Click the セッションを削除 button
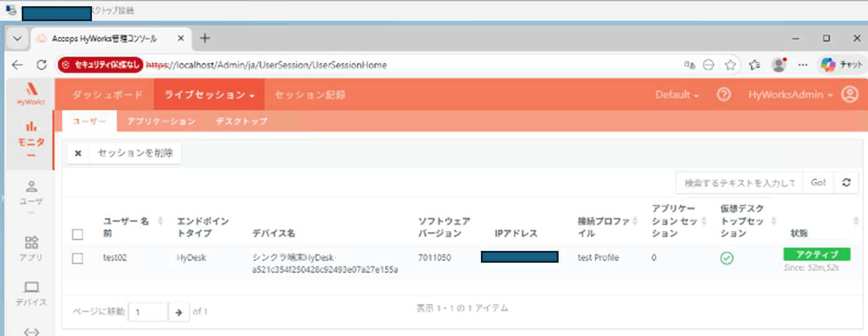 pyautogui.click(x=135, y=153)
